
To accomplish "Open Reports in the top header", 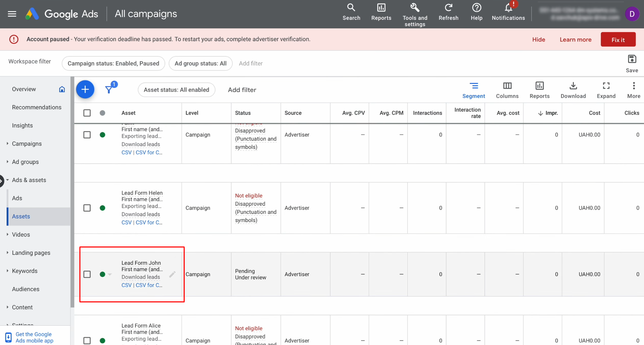I will tap(381, 12).
